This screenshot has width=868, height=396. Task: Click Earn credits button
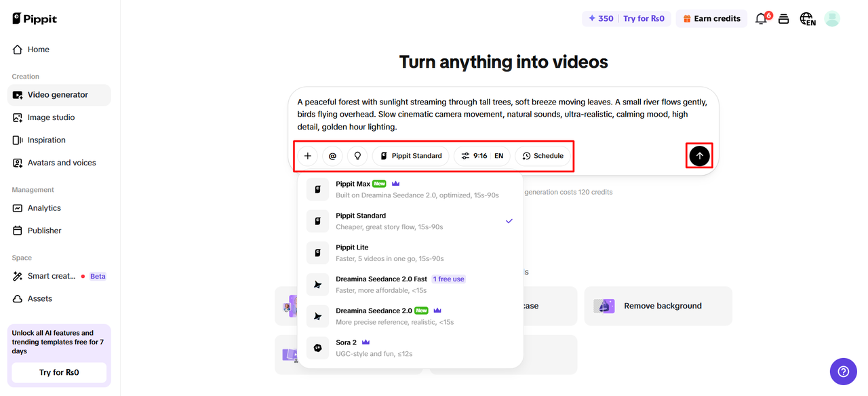tap(711, 18)
